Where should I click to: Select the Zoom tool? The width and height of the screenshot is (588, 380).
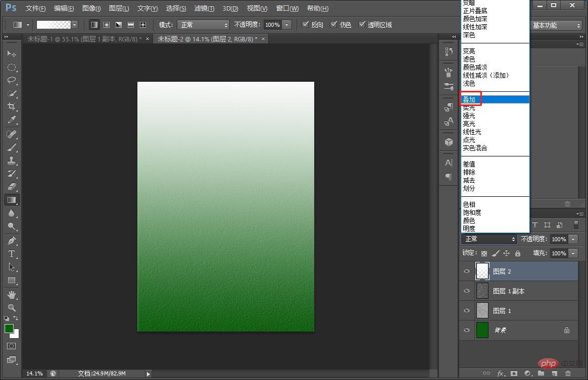(11, 308)
